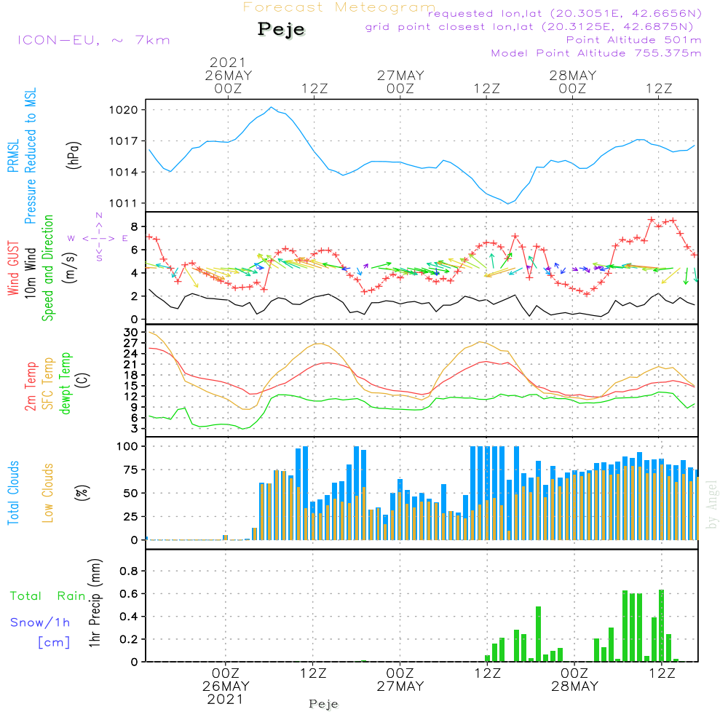The height and width of the screenshot is (728, 728).
Task: Click the blue 'PRMSL' axis label
Action: point(13,156)
